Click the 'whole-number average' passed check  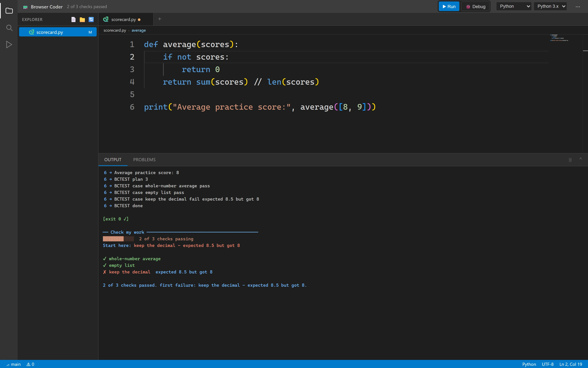(x=132, y=259)
